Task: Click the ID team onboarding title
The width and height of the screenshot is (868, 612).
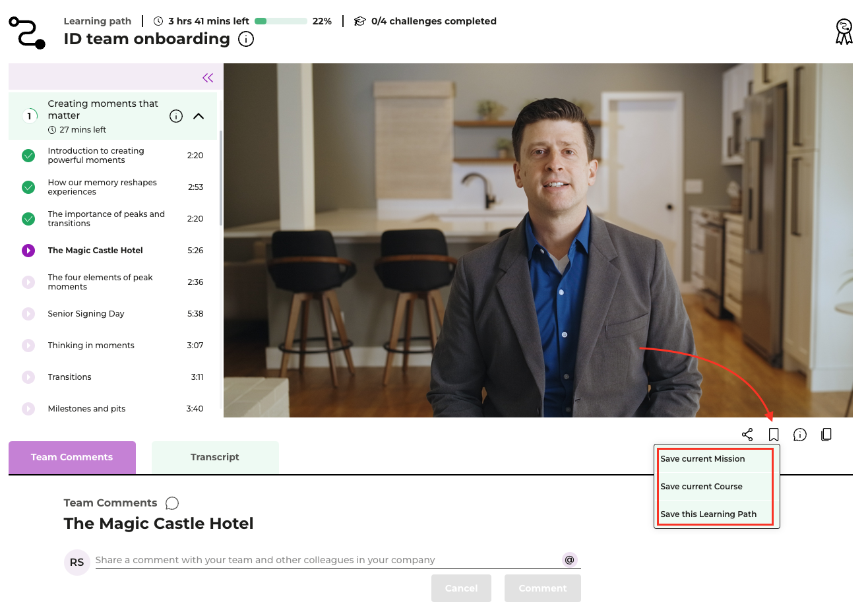Action: (x=147, y=39)
